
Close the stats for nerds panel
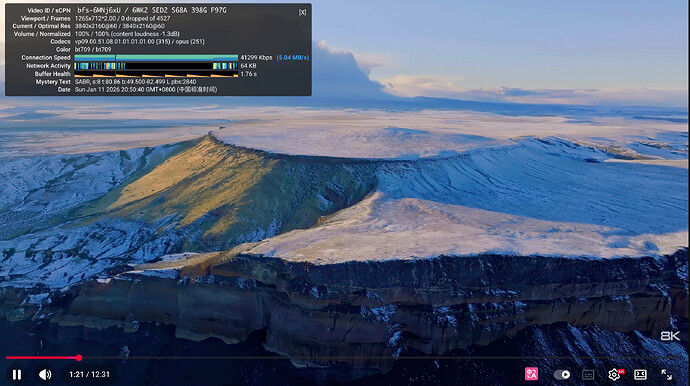tap(302, 12)
